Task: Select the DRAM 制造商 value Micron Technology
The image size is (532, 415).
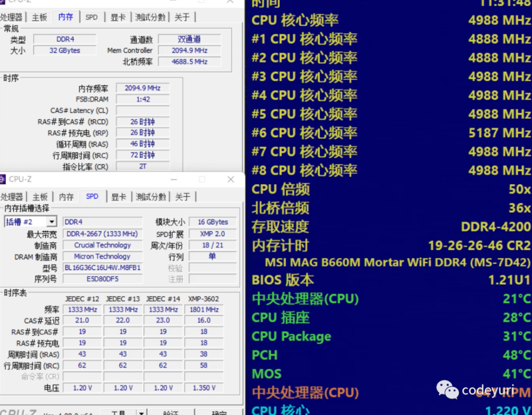Action: pyautogui.click(x=102, y=256)
